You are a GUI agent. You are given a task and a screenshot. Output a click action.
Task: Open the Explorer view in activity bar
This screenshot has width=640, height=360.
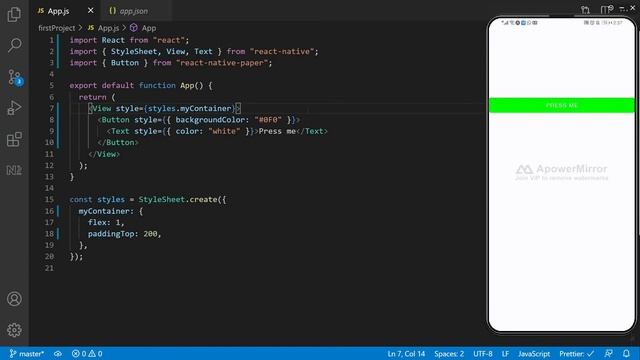point(14,14)
